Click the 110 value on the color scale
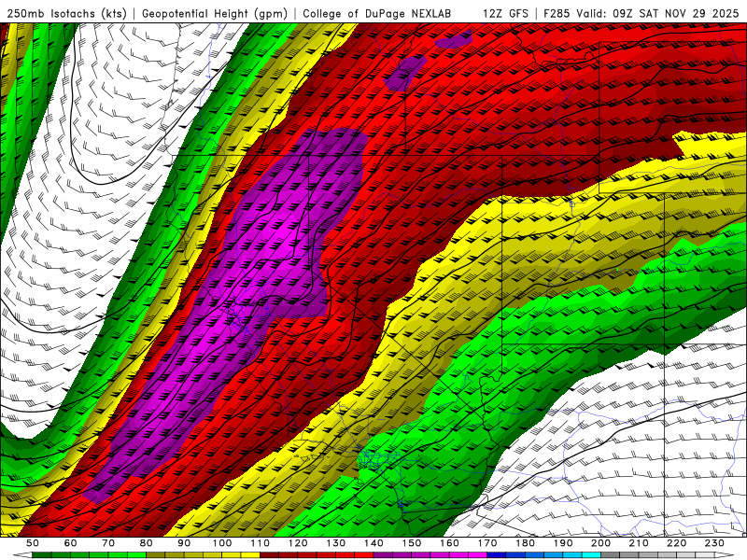The width and height of the screenshot is (747, 560). (x=261, y=543)
